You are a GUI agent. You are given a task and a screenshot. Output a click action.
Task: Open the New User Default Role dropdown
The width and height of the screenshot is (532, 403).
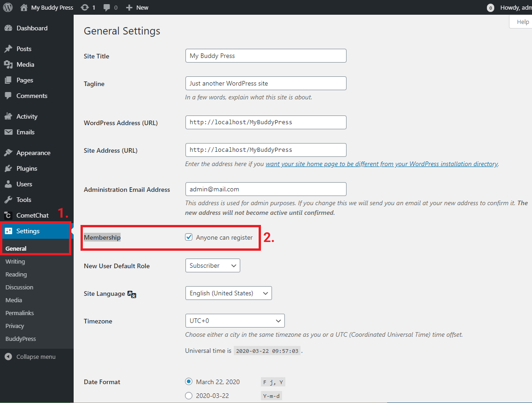pos(213,265)
